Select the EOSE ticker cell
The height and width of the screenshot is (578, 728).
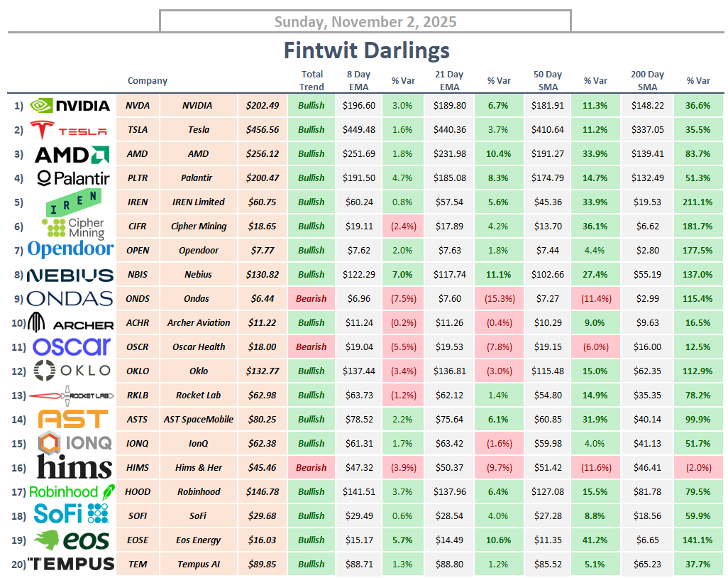[x=138, y=540]
